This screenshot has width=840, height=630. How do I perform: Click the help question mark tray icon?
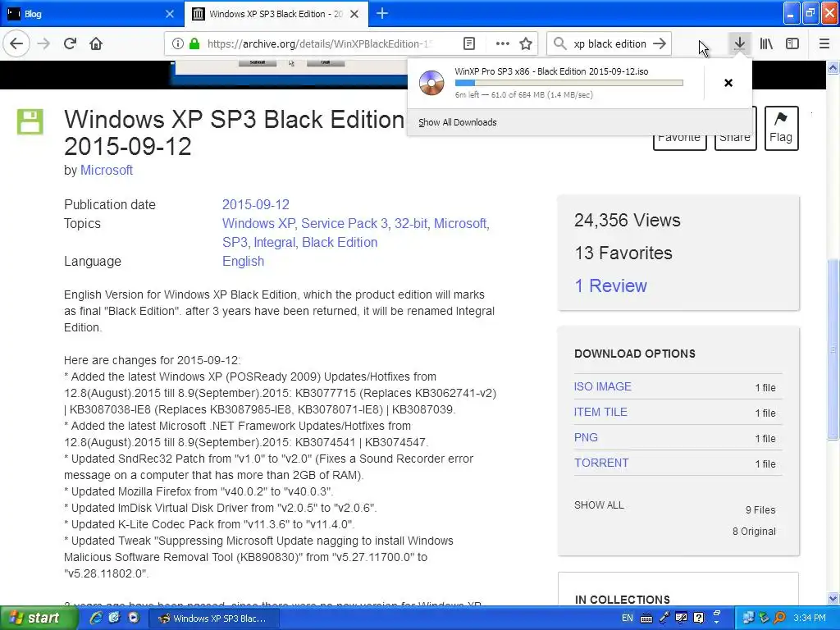[699, 619]
